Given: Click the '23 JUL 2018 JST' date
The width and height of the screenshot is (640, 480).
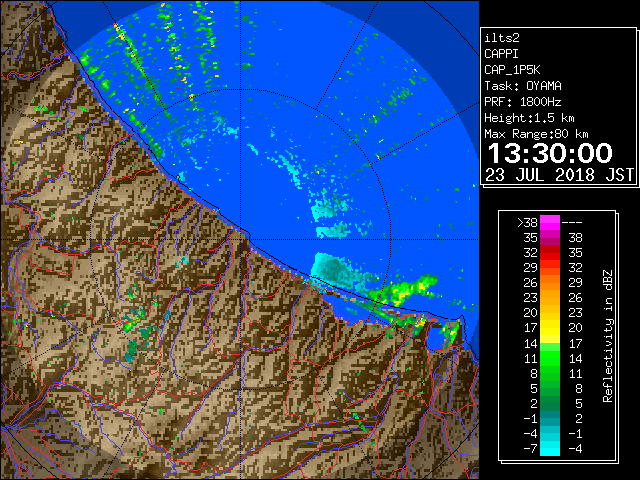Looking at the screenshot, I should point(560,175).
